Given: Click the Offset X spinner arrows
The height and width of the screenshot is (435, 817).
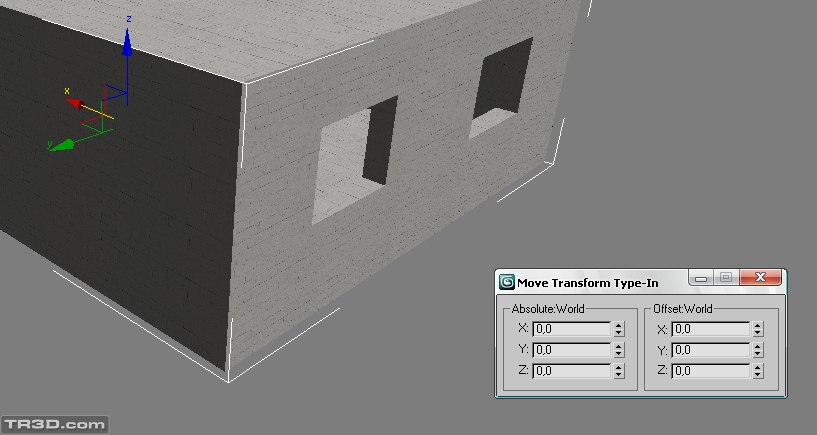Looking at the screenshot, I should click(x=758, y=328).
